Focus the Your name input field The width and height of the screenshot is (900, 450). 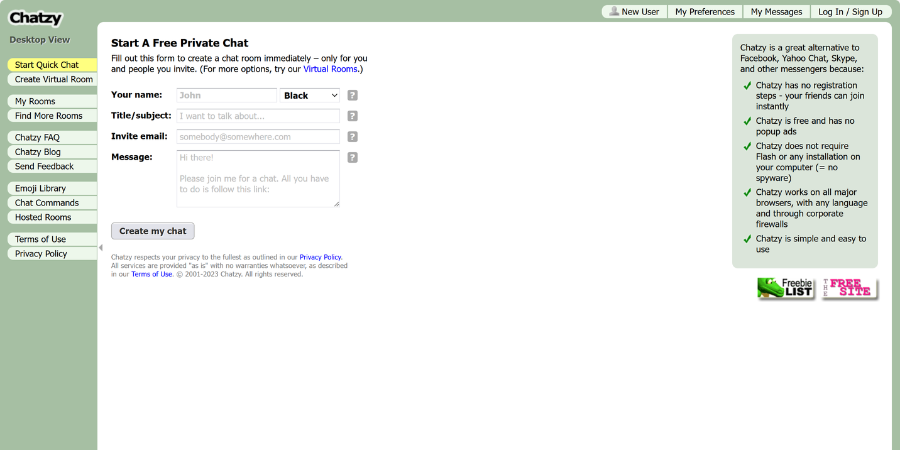[227, 95]
